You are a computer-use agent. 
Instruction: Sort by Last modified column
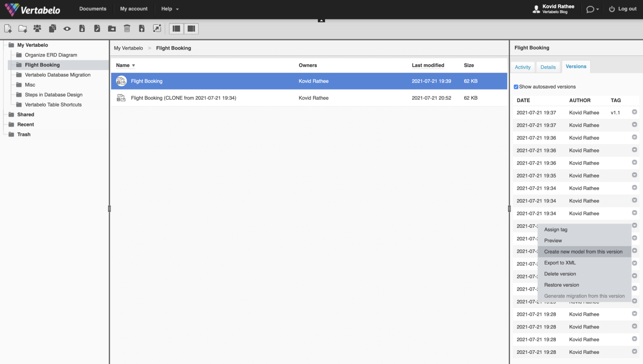[x=428, y=65]
